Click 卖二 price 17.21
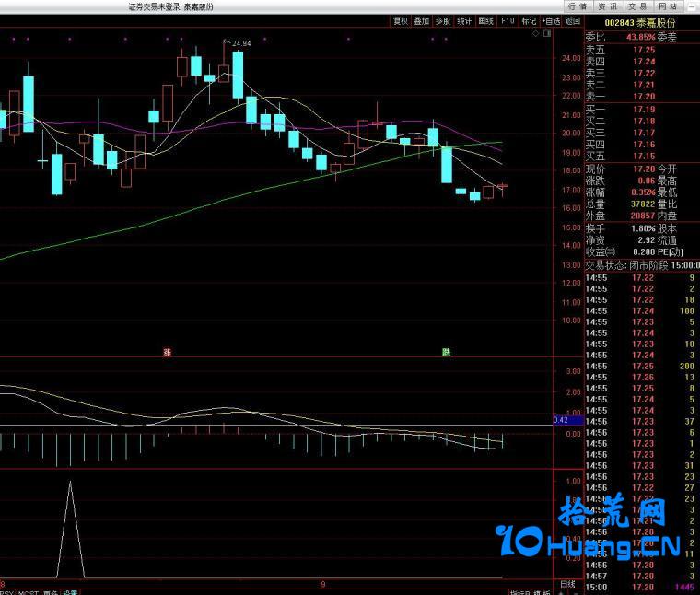The image size is (700, 595). pyautogui.click(x=644, y=85)
